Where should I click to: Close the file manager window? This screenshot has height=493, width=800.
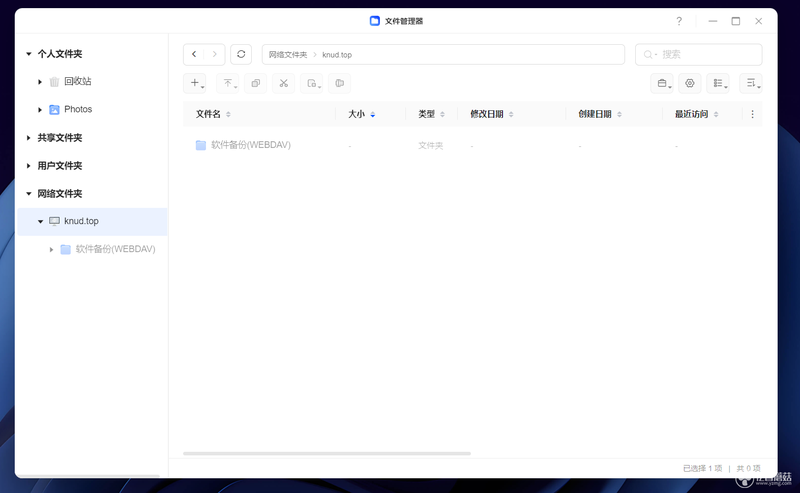pyautogui.click(x=759, y=21)
